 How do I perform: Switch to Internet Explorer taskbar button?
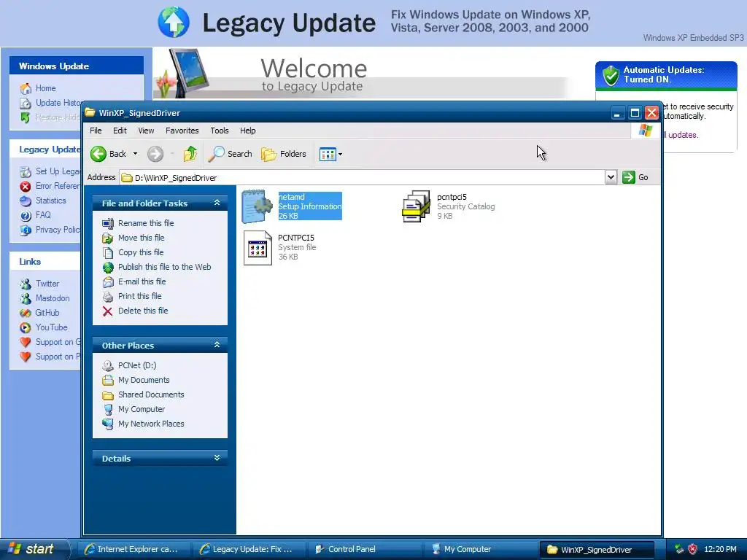tap(133, 549)
